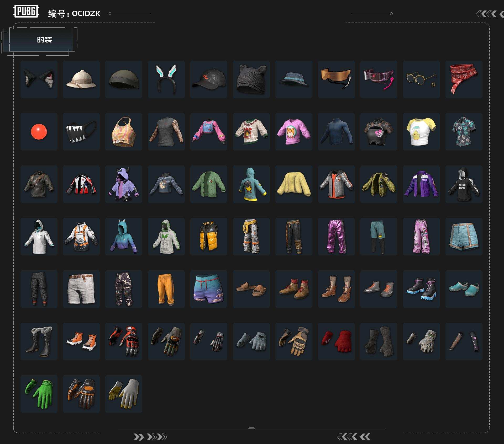Select the black 10,000 Aura hoodie
This screenshot has width=504, height=444.
coord(464,184)
